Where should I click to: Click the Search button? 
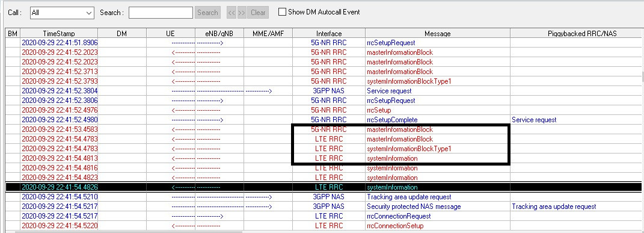click(207, 12)
